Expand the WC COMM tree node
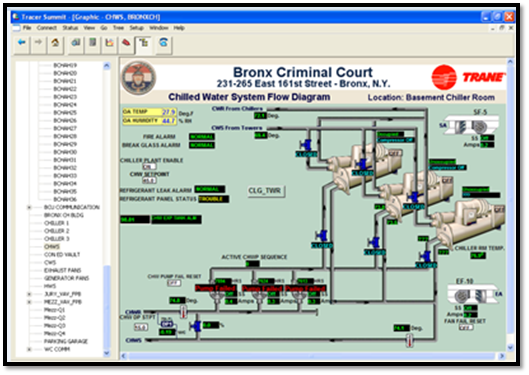This screenshot has width=529, height=375. [x=29, y=350]
